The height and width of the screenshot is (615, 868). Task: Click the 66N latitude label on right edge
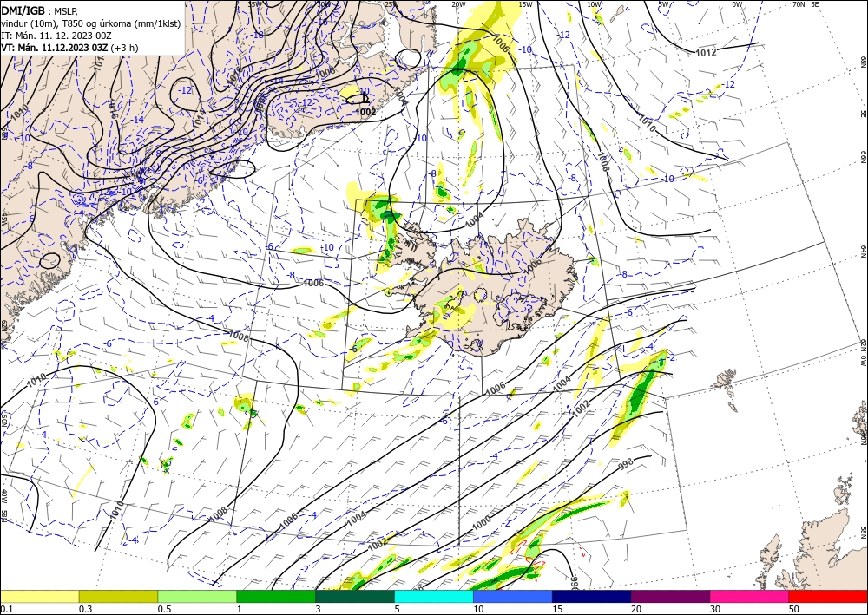(x=863, y=158)
